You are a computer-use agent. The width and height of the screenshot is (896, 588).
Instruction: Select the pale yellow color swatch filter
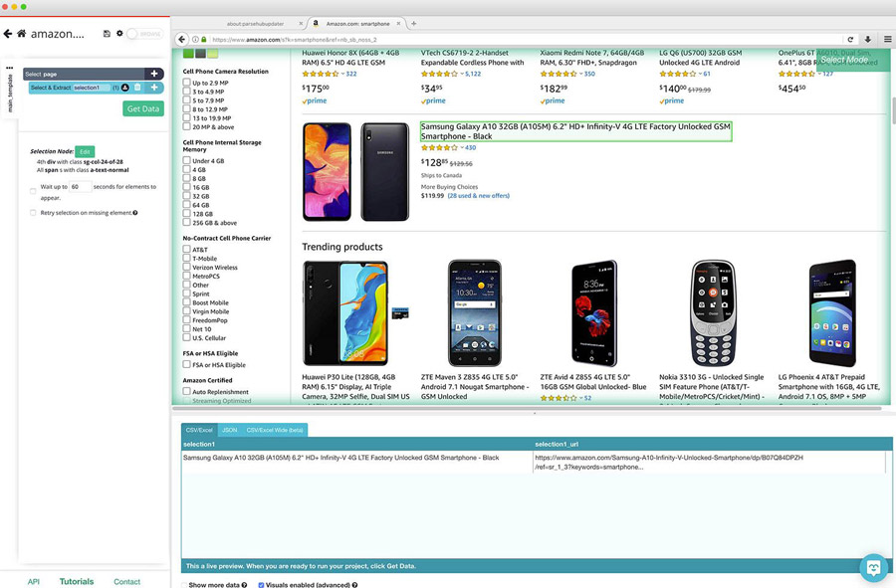213,54
